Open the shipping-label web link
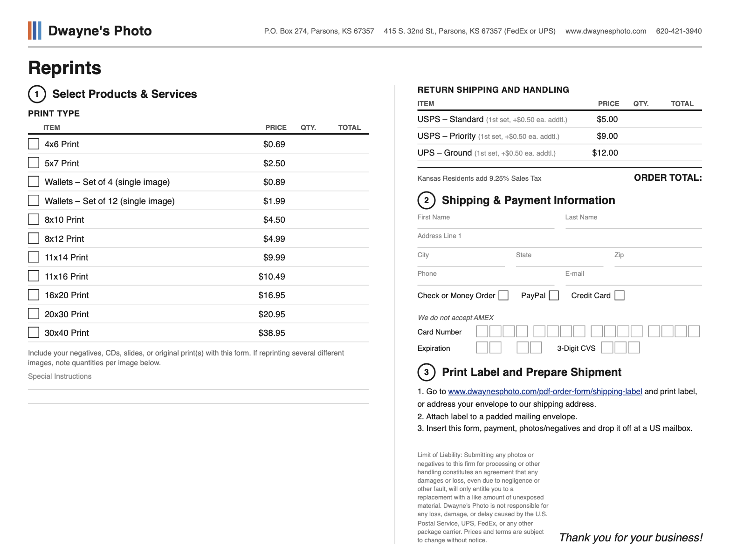This screenshot has height=560, width=730. point(545,391)
